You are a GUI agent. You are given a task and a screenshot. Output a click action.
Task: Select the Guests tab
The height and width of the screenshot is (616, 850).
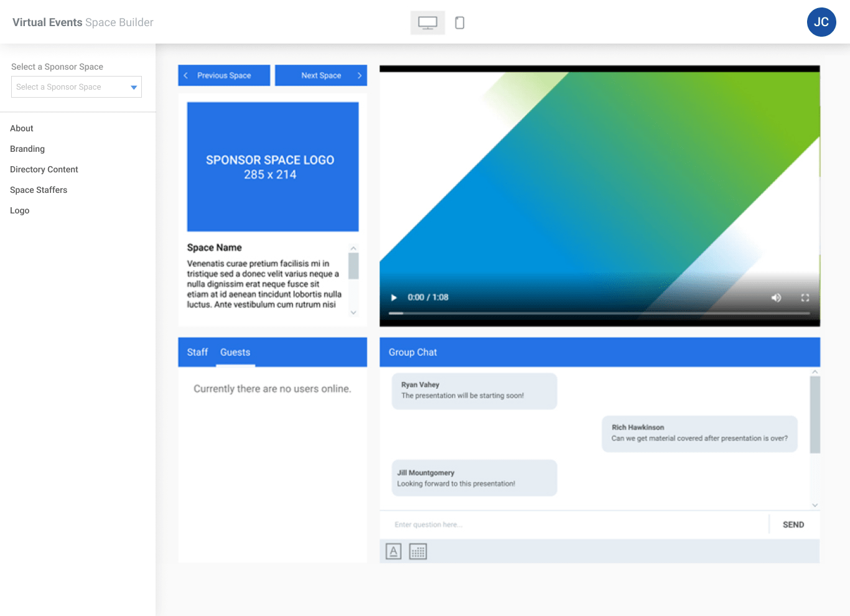click(x=235, y=352)
